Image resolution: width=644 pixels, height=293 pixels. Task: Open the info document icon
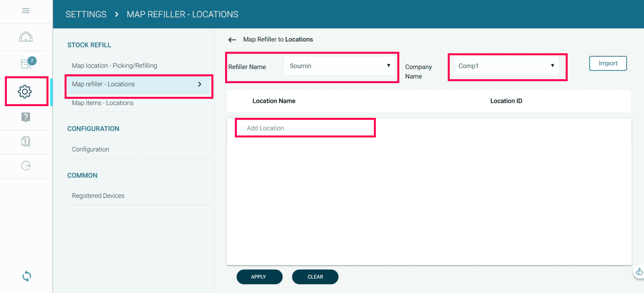pos(26,141)
